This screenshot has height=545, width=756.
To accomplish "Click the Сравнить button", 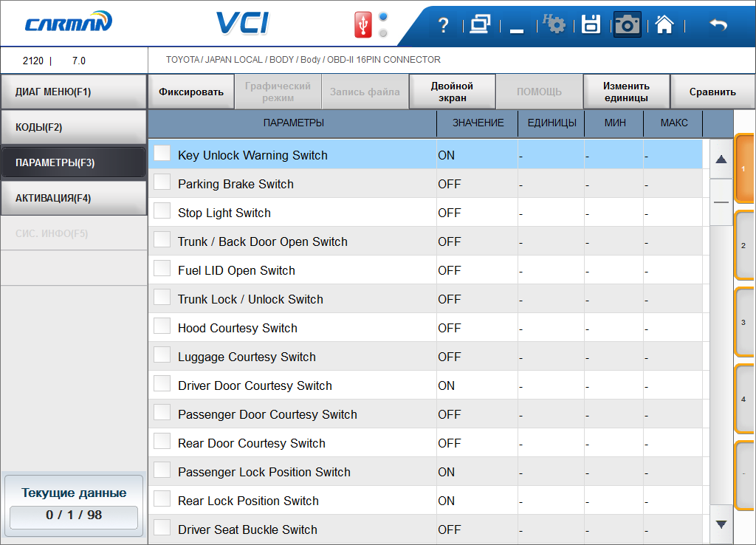I will point(712,92).
